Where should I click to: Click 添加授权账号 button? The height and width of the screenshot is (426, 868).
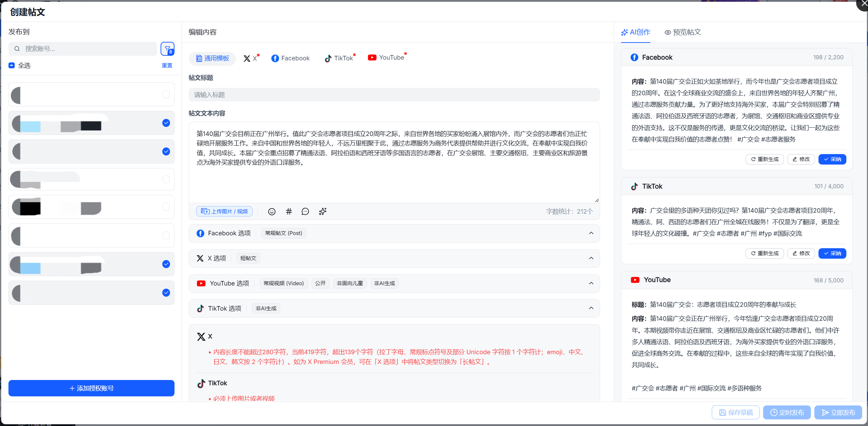point(91,388)
